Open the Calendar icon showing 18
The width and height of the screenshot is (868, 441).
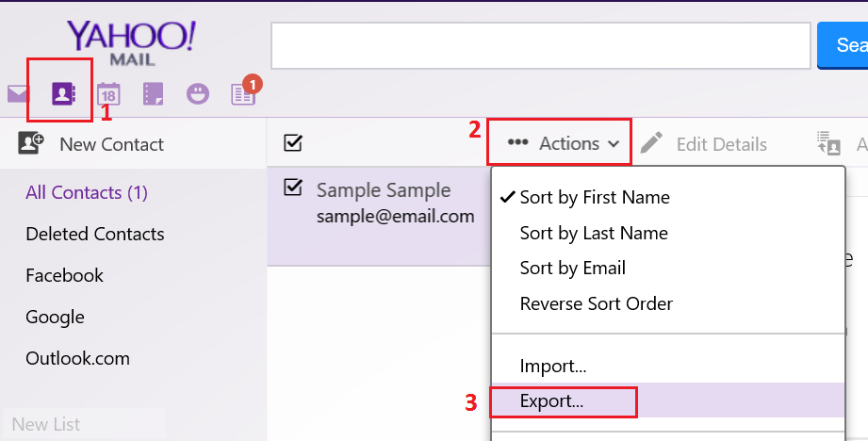click(108, 93)
